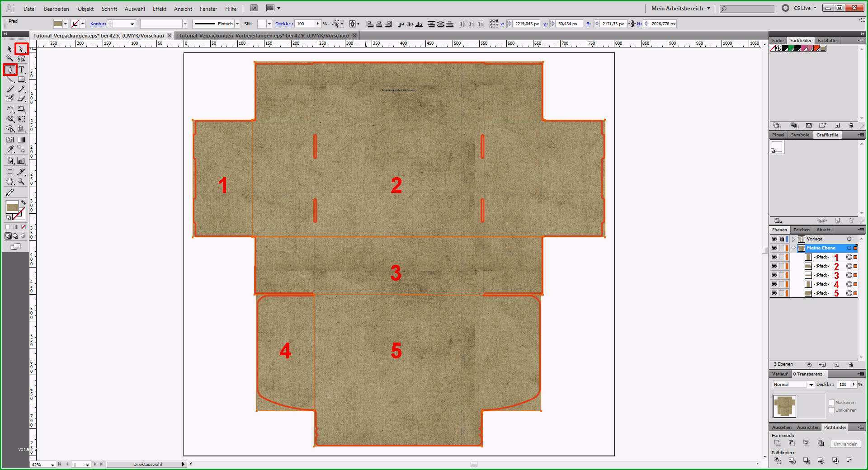
Task: Set the None color mode button in toolbox
Action: tap(24, 227)
